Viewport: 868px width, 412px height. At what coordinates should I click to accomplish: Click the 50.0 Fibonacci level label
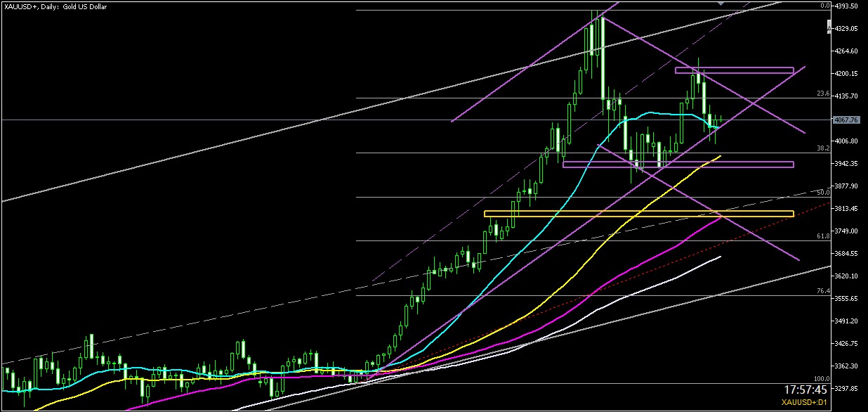(x=824, y=193)
